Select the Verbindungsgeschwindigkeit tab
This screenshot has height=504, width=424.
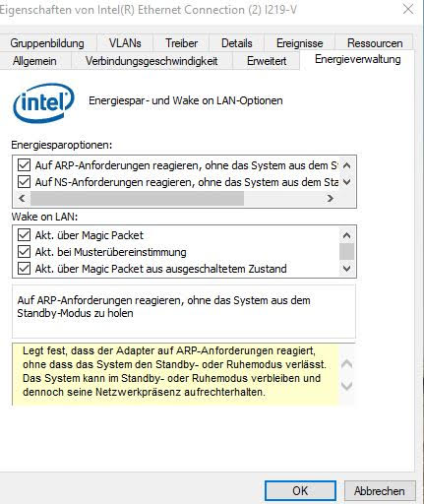151,61
